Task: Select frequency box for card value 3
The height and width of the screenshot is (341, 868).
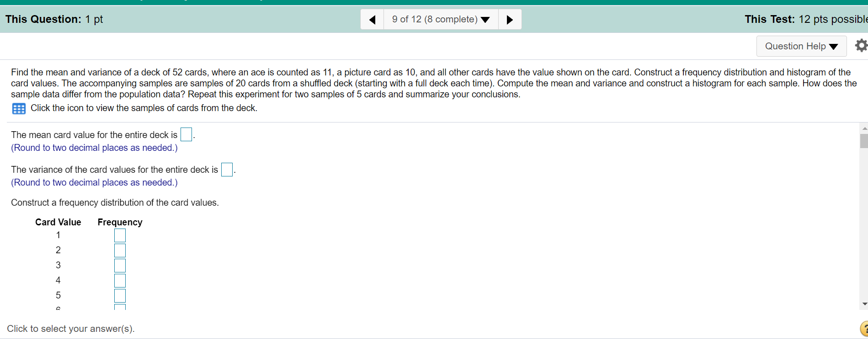Action: (120, 266)
